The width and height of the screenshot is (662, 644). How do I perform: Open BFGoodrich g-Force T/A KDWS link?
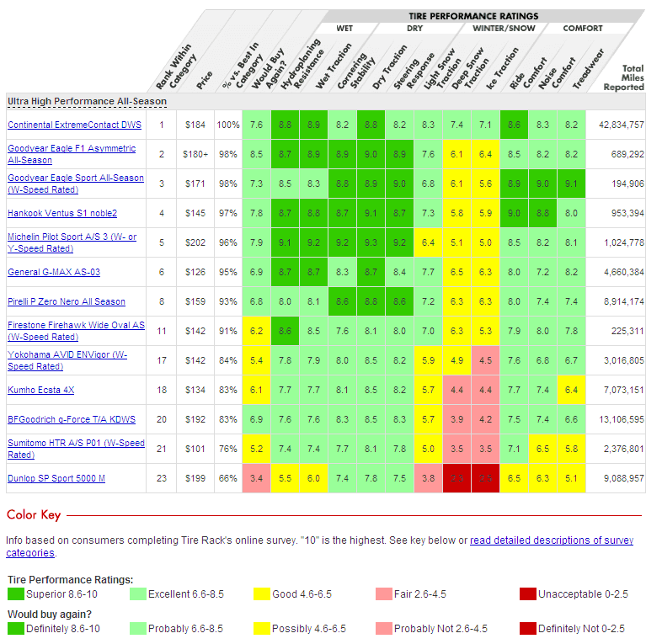(72, 419)
